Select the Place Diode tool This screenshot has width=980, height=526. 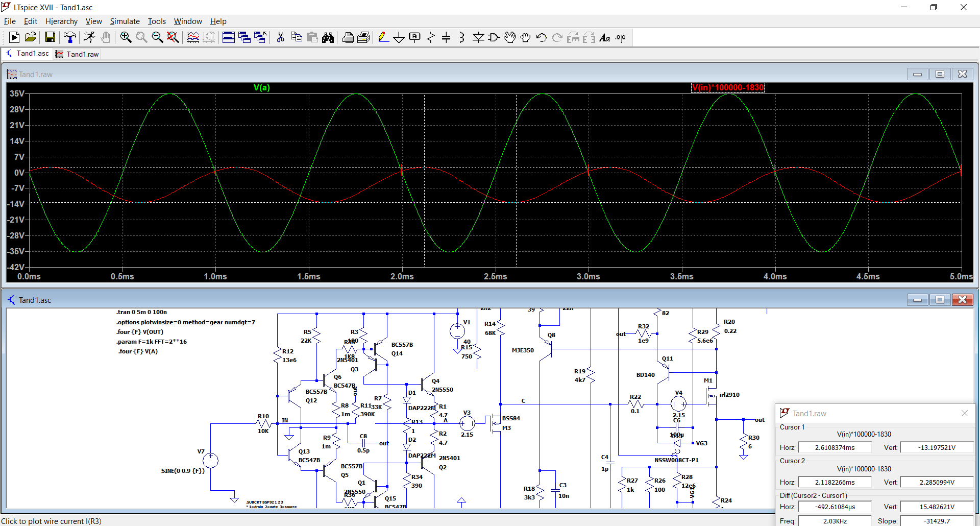tap(478, 37)
